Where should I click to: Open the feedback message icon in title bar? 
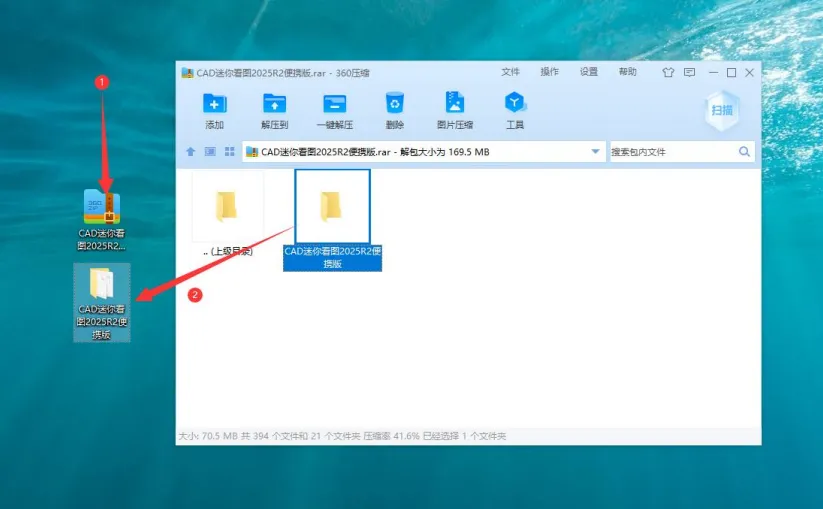click(x=689, y=72)
